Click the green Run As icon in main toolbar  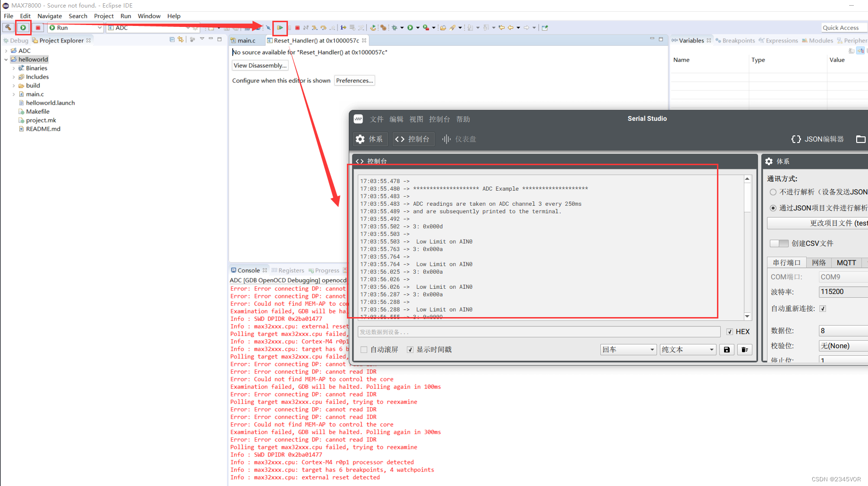[410, 28]
